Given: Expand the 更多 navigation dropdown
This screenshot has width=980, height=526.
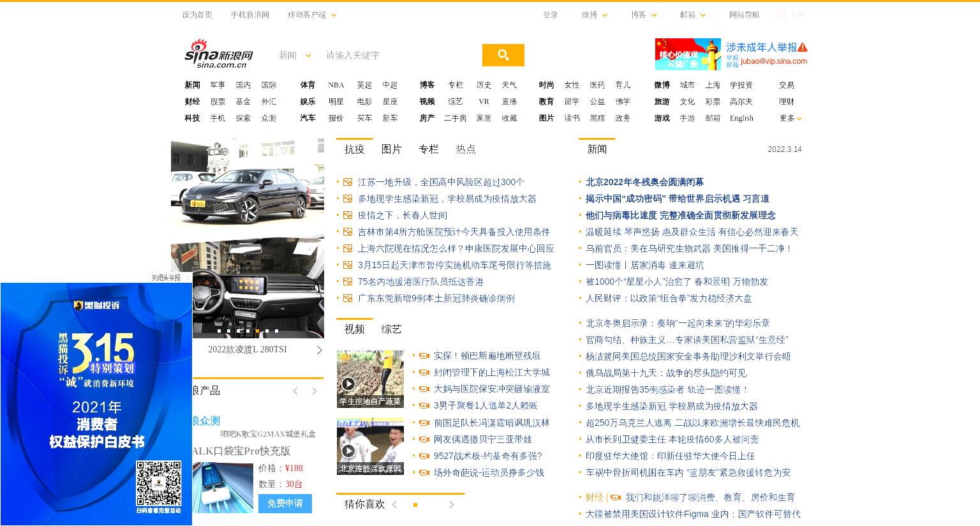Looking at the screenshot, I should click(x=791, y=118).
